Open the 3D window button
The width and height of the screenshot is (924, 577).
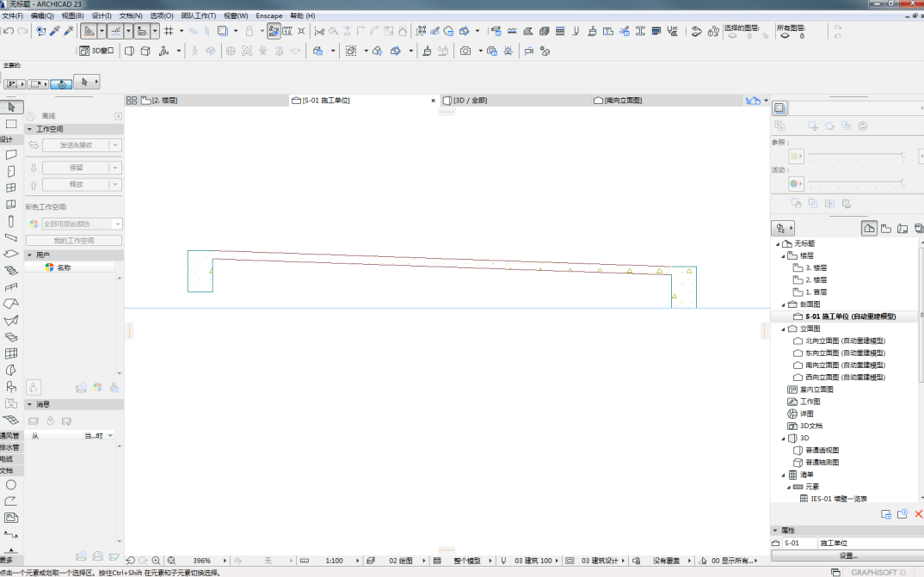pos(96,52)
